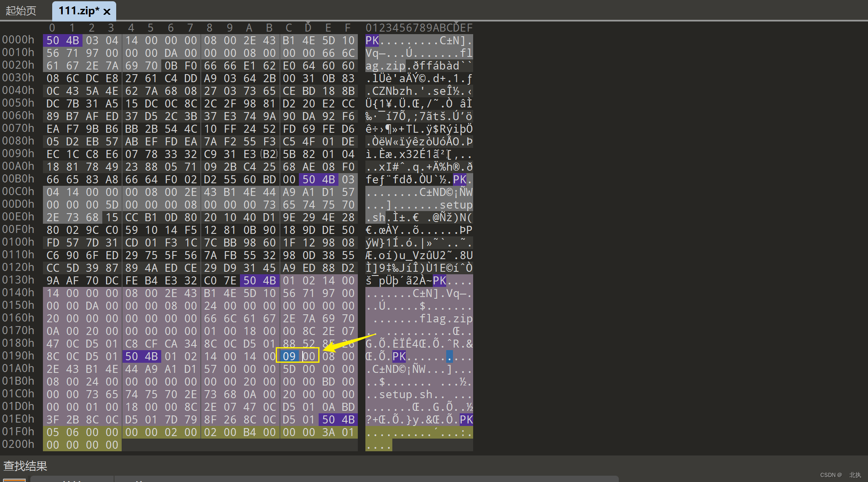Close the 111.zip* tab
This screenshot has width=868, height=482.
pyautogui.click(x=107, y=12)
